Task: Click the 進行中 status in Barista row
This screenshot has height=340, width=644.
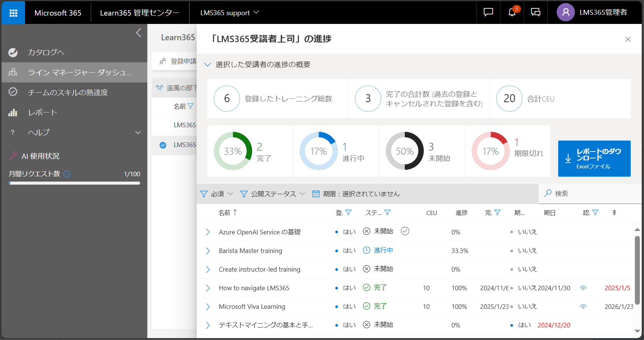Action: (378, 250)
